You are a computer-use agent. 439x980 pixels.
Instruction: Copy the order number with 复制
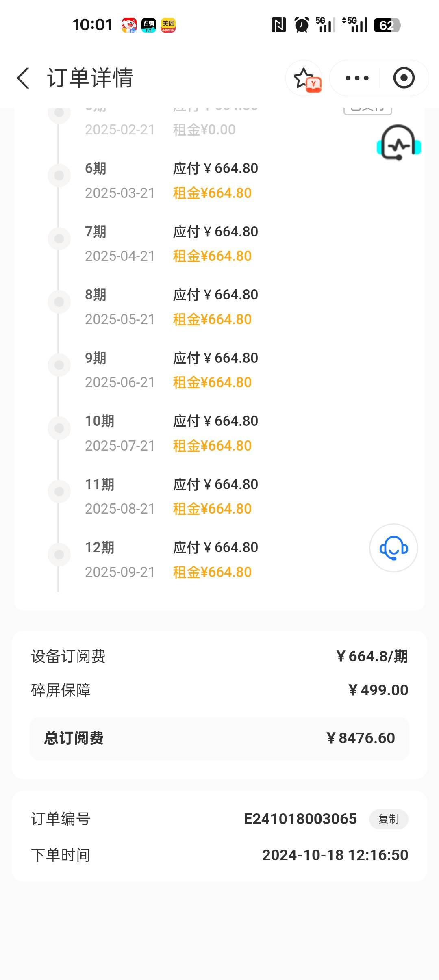coord(388,819)
